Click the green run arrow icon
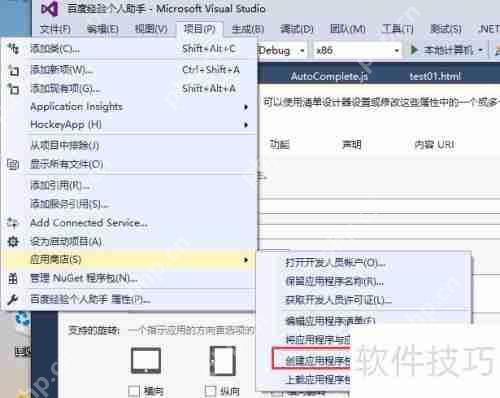The height and width of the screenshot is (398, 500). (x=414, y=50)
